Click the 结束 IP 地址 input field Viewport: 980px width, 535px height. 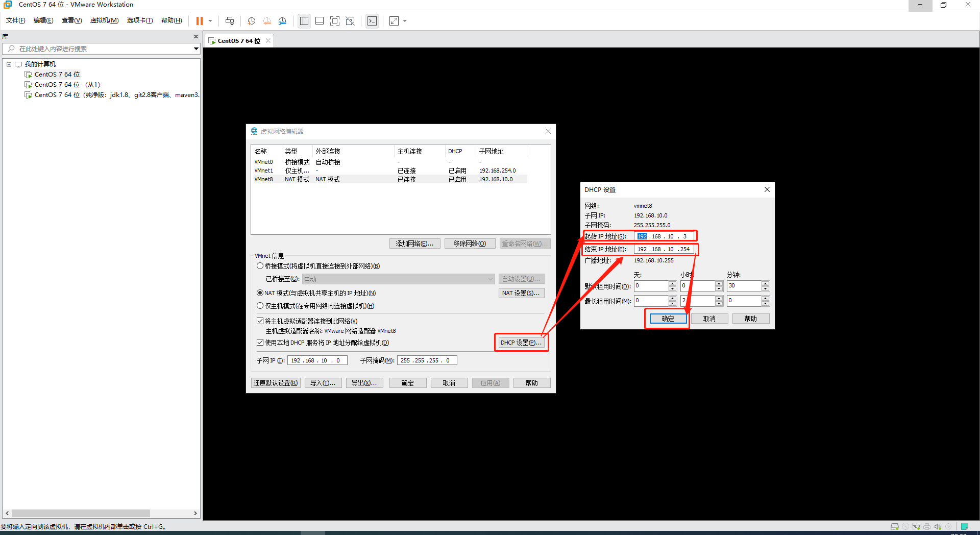pos(664,249)
